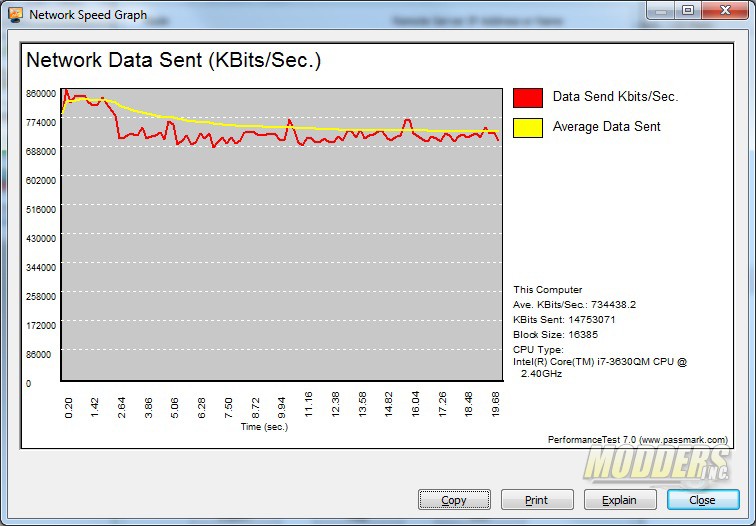
Task: Click the Network Speed Graph window icon
Action: 16,14
